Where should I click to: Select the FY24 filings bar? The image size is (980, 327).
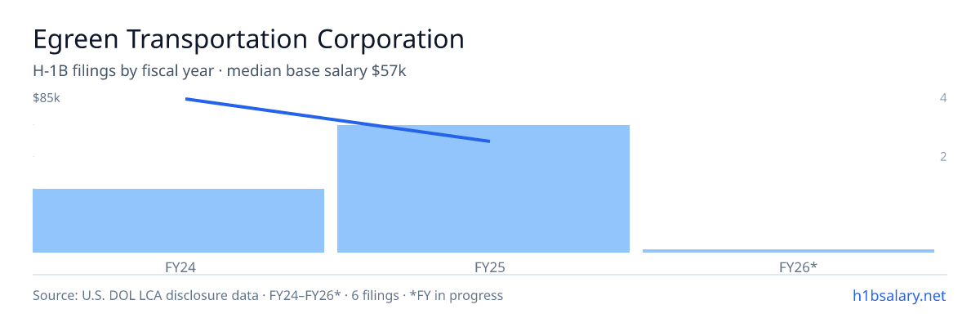[x=178, y=221]
